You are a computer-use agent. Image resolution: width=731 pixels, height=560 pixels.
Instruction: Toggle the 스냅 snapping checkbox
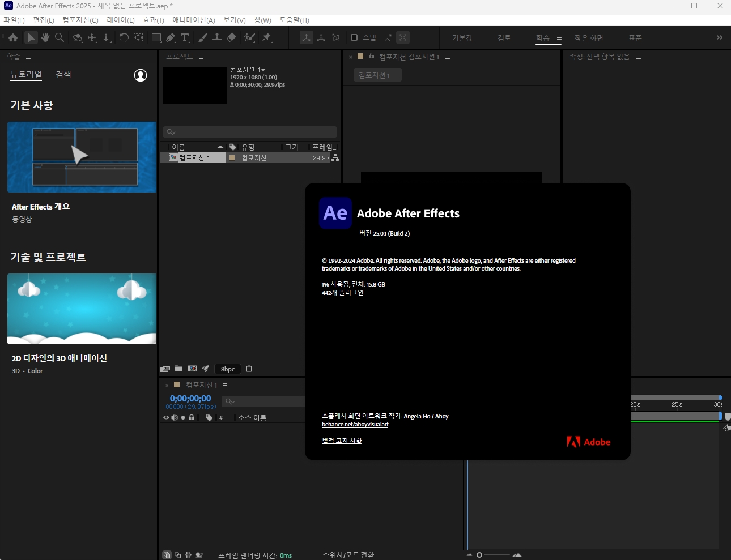click(354, 38)
